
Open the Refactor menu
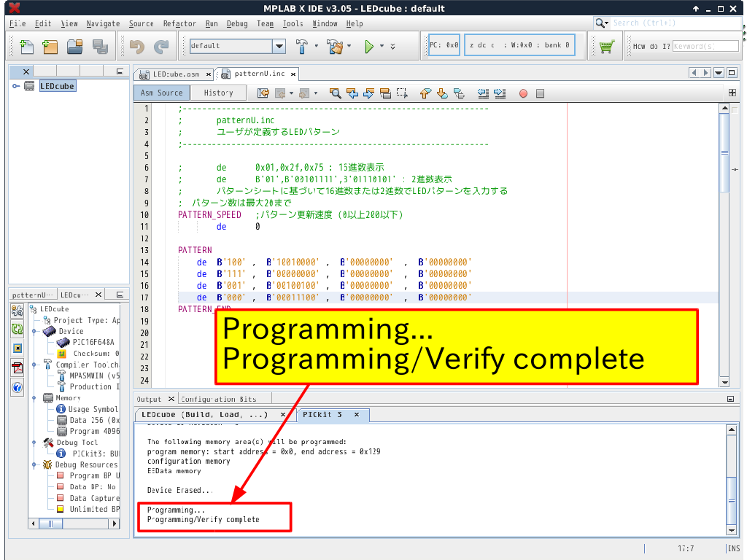(x=179, y=23)
